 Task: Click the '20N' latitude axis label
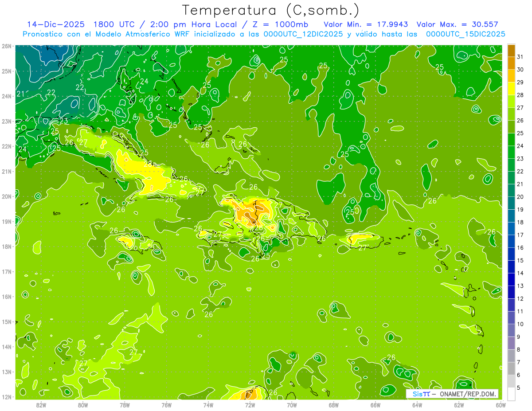tap(7, 196)
